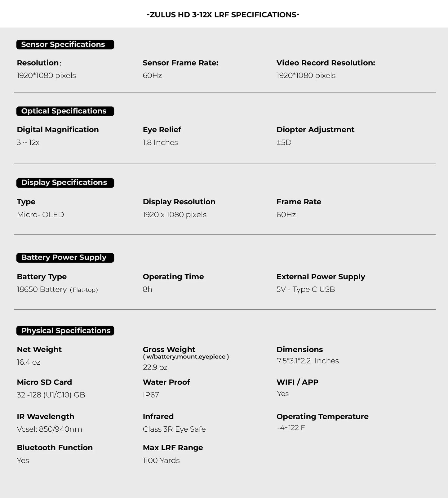This screenshot has height=498, width=448.
Task: Click the Gross Weight label
Action: tap(169, 349)
